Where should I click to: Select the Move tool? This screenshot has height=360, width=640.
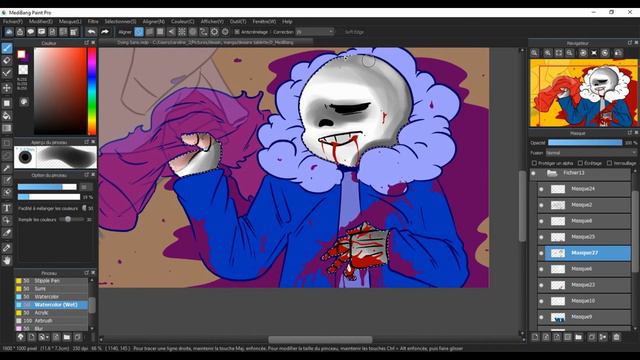7,88
